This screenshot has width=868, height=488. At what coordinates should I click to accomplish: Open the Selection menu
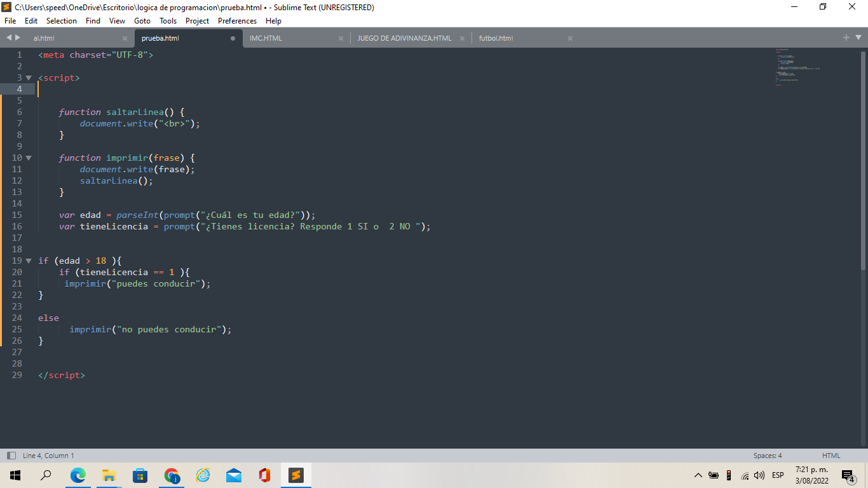[x=62, y=21]
